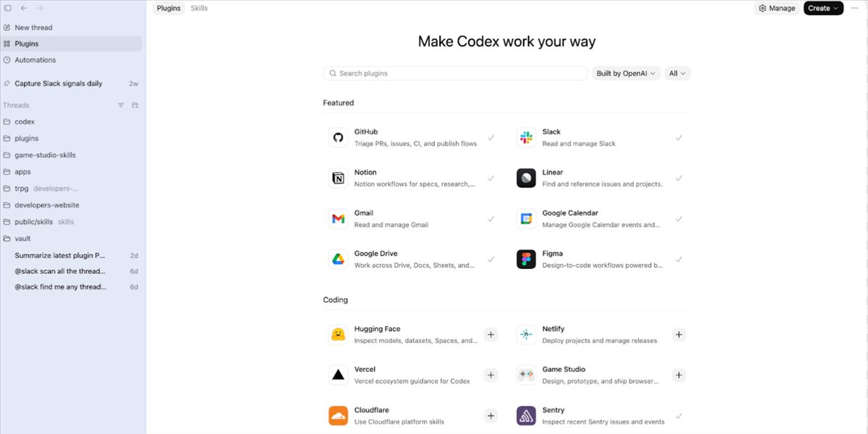Image resolution: width=868 pixels, height=434 pixels.
Task: Click the Hugging Face emoji icon
Action: coord(338,334)
